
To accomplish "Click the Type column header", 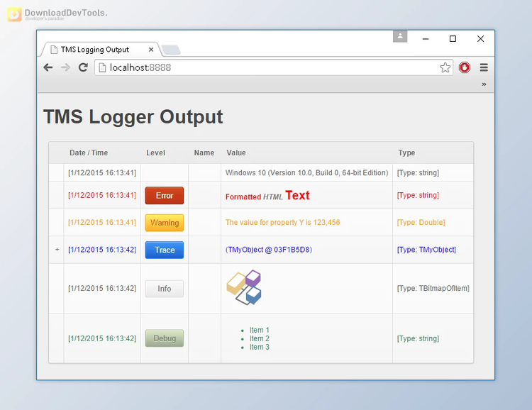I will [406, 153].
